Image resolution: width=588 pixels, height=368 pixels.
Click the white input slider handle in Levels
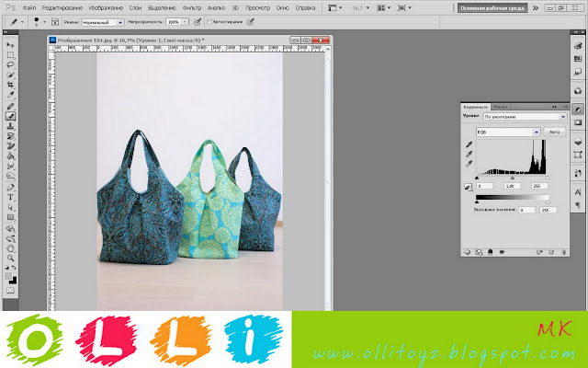click(x=548, y=178)
